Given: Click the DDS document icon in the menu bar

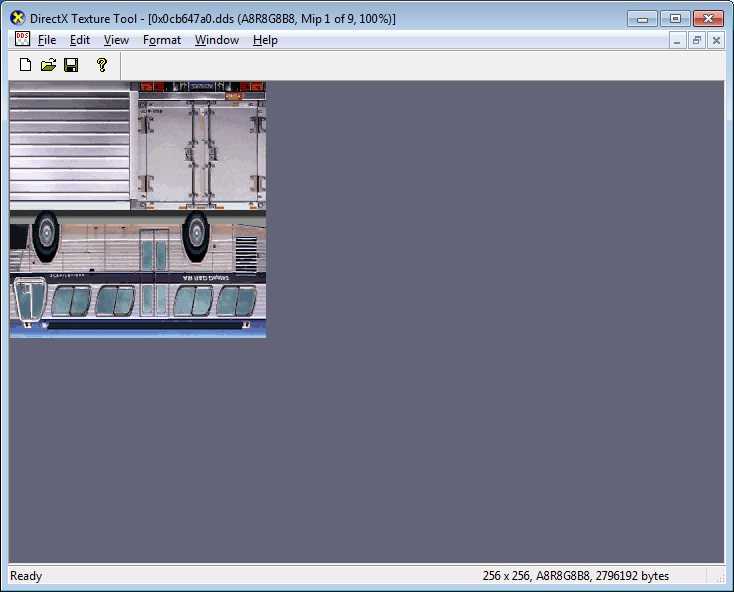Looking at the screenshot, I should click(x=22, y=39).
